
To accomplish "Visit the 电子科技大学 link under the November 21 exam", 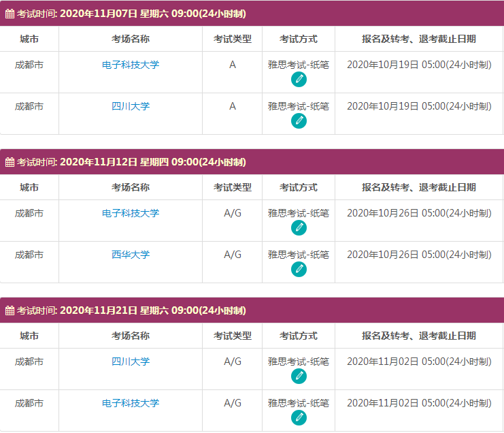I will (x=131, y=403).
